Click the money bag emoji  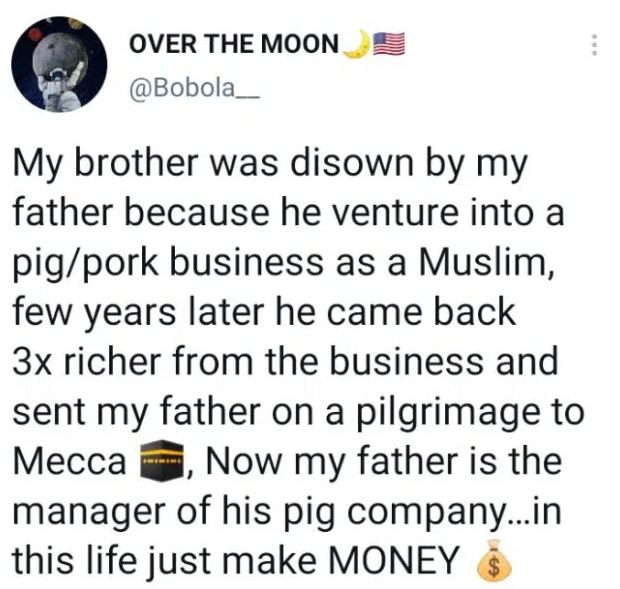tap(489, 564)
